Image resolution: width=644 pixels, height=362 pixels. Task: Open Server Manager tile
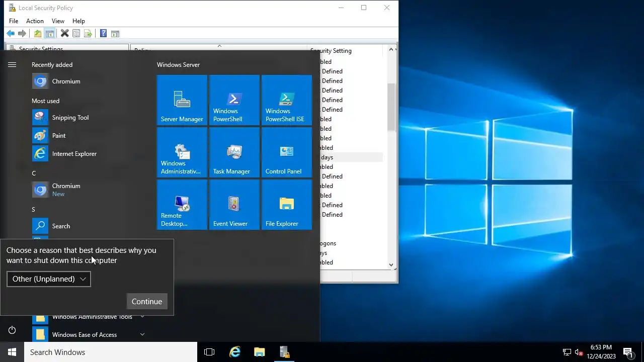click(x=182, y=100)
